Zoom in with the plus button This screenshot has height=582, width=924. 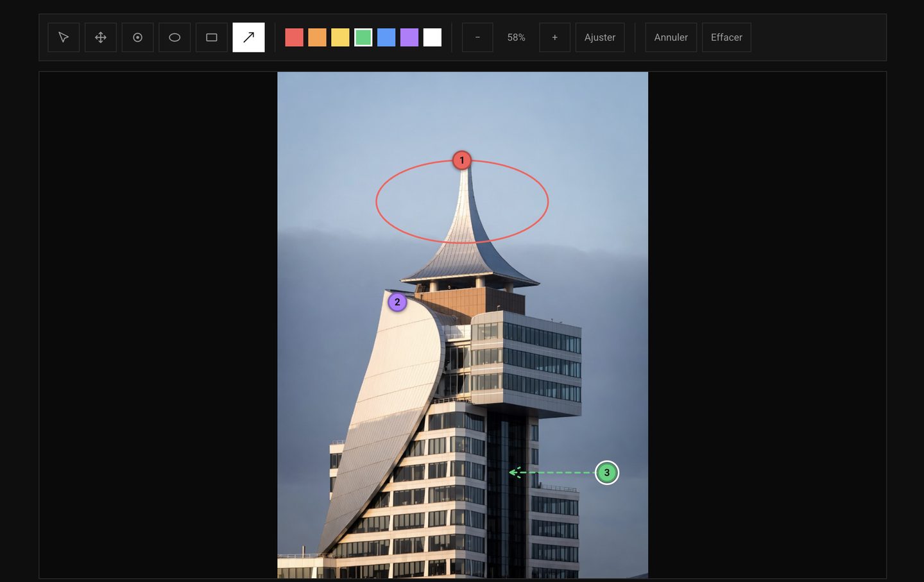pyautogui.click(x=555, y=37)
